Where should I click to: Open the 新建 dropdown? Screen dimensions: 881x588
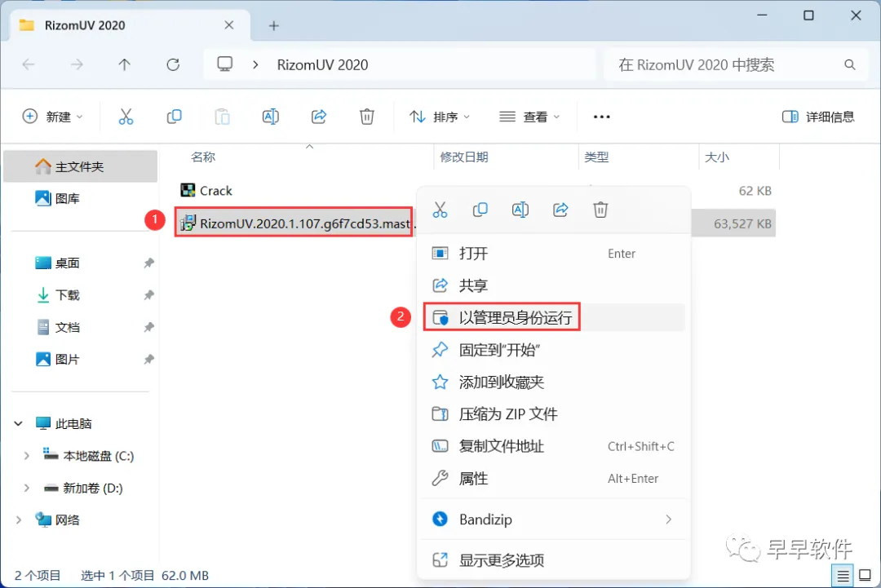tap(52, 117)
